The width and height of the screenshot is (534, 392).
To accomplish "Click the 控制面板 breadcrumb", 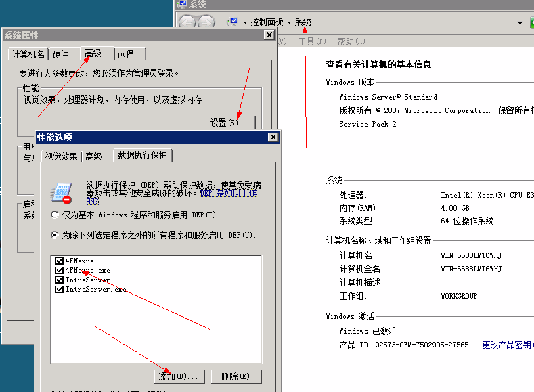I will 267,22.
